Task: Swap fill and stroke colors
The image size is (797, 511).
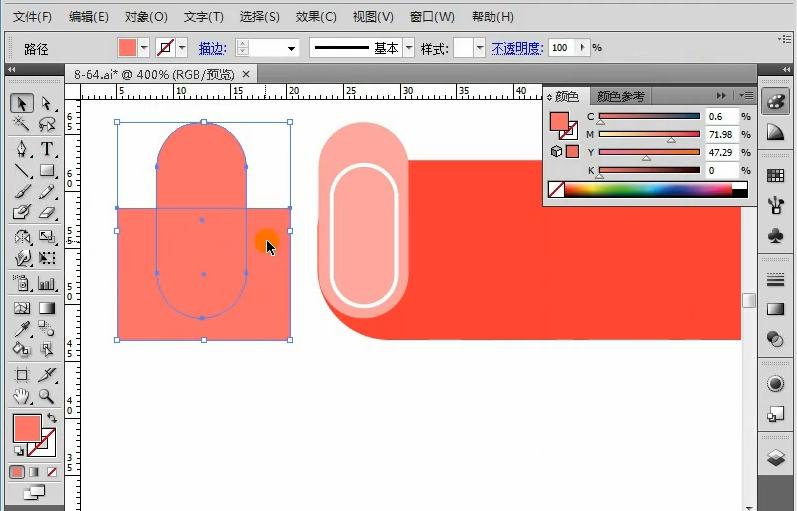Action: coord(52,417)
